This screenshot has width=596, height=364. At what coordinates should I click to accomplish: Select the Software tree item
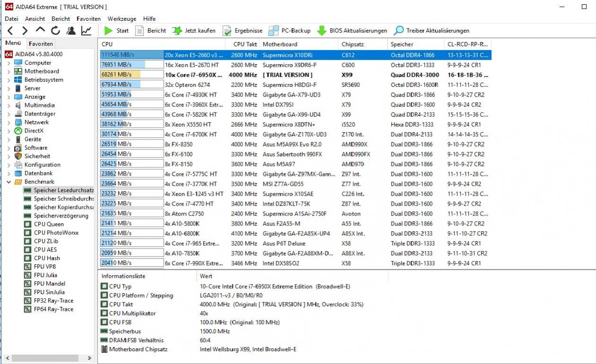(36, 147)
